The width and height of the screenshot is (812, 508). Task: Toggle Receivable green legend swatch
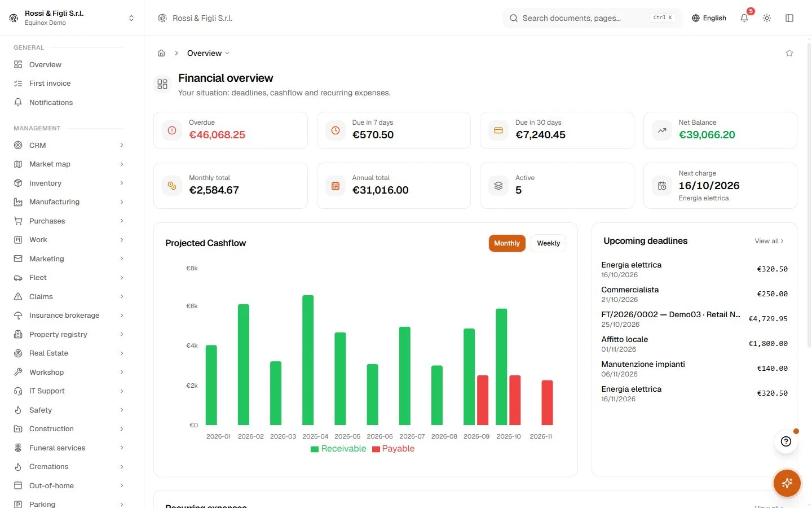point(315,449)
